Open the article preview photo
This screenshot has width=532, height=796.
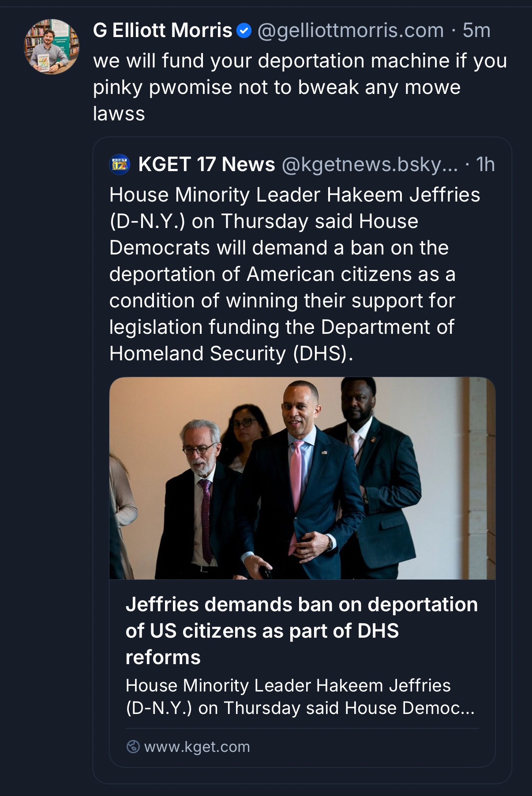pos(302,478)
